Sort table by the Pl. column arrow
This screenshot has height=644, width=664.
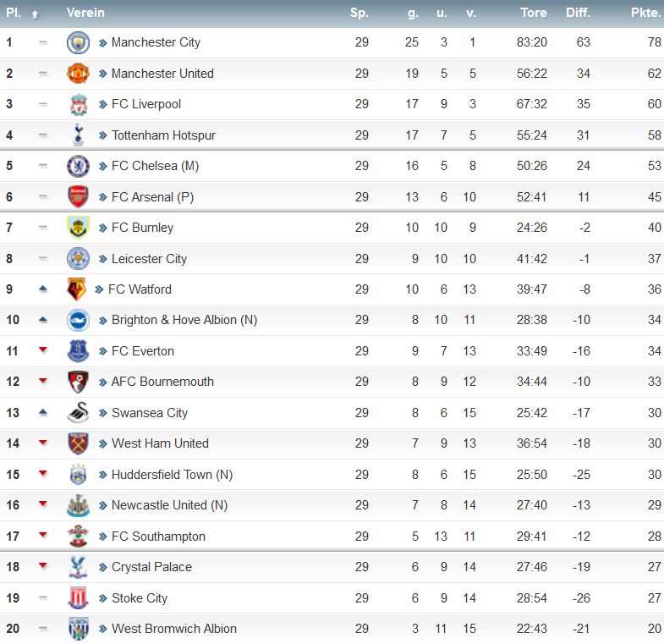click(36, 14)
